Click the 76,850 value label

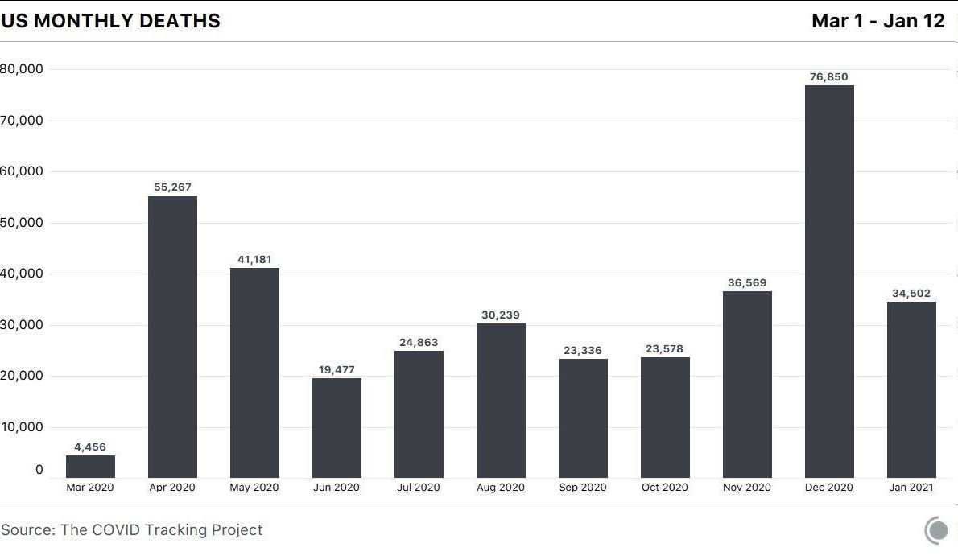click(x=829, y=77)
